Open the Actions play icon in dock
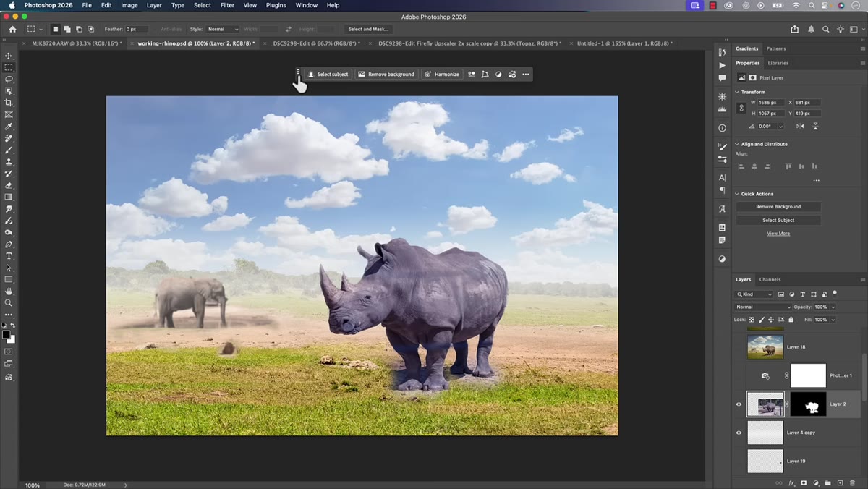 722,65
